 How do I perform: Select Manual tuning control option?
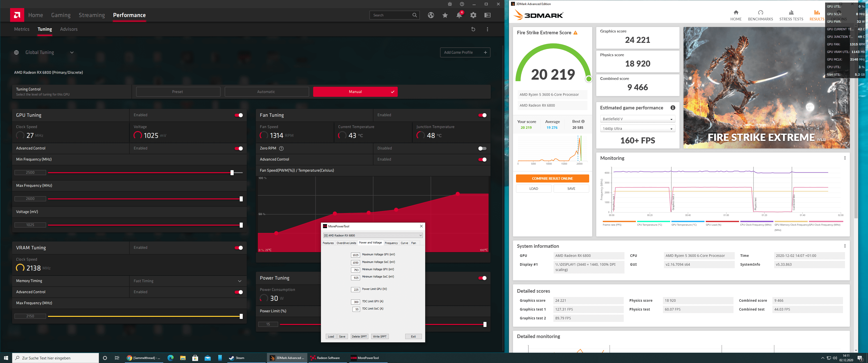pyautogui.click(x=355, y=92)
